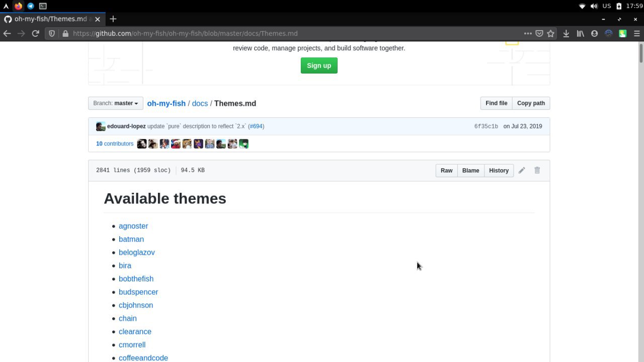Click the Firefox icon in the top panel

(x=18, y=6)
